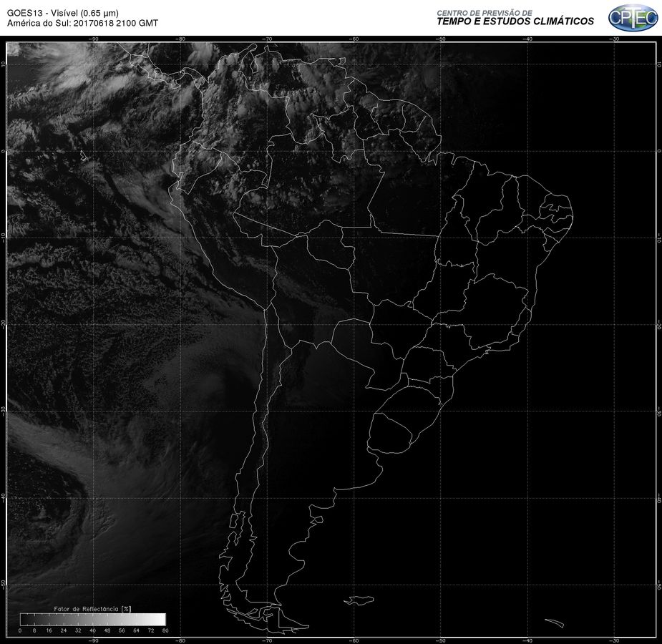Click the legend tick value 32
This screenshot has width=662, height=644.
pos(78,630)
